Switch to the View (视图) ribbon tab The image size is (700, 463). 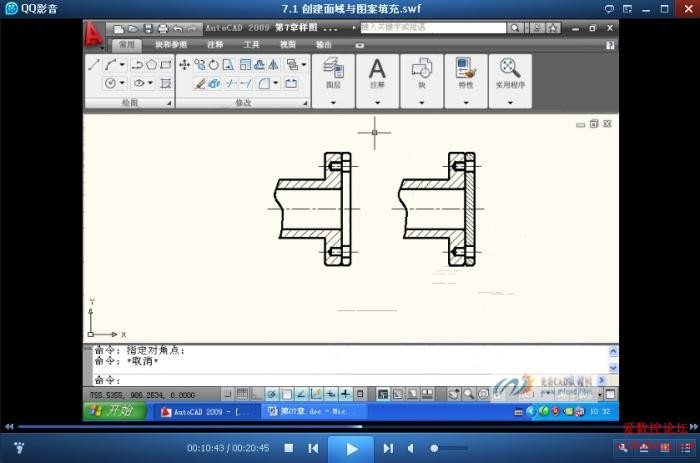[x=287, y=45]
